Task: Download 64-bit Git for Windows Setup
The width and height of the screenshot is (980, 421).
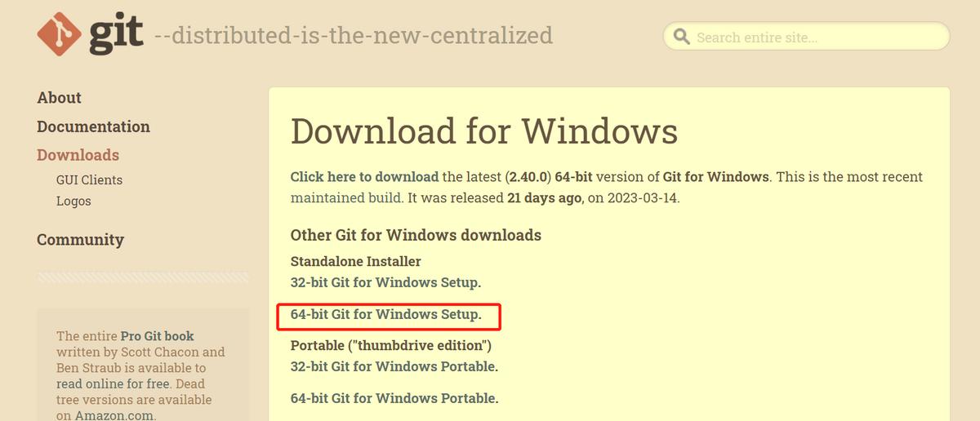Action: 385,314
